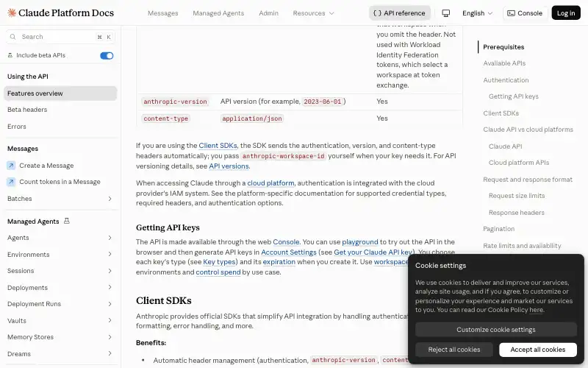Select Features overview in the sidebar
This screenshot has width=588, height=368.
pyautogui.click(x=60, y=93)
